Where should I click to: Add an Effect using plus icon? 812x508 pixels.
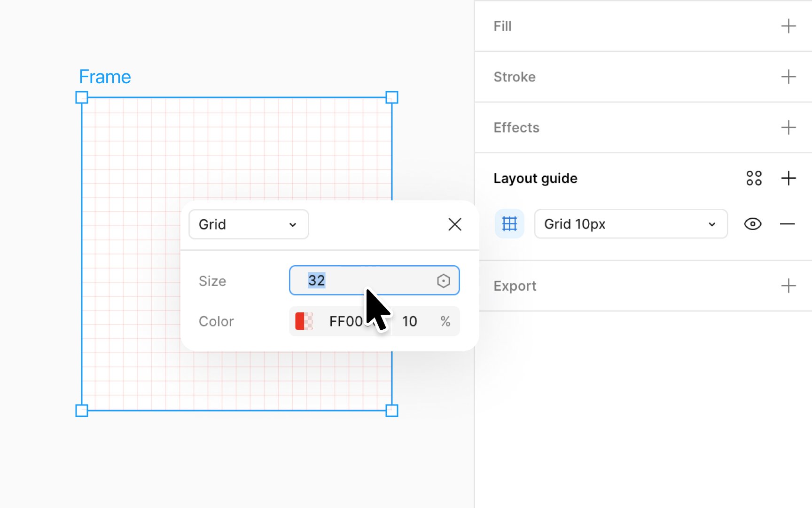[788, 127]
